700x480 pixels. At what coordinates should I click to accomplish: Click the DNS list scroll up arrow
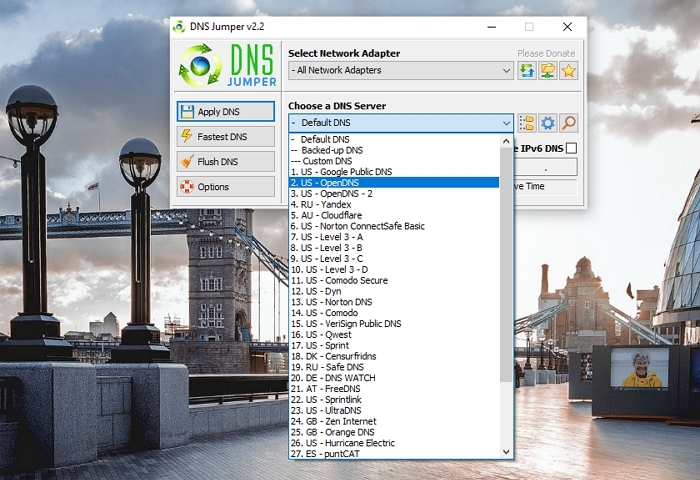pyautogui.click(x=506, y=141)
